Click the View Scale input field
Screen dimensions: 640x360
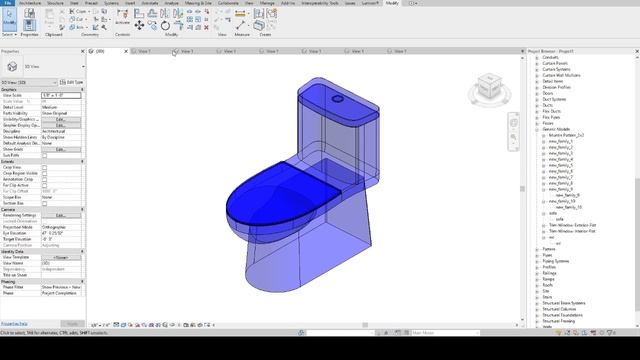coord(61,96)
